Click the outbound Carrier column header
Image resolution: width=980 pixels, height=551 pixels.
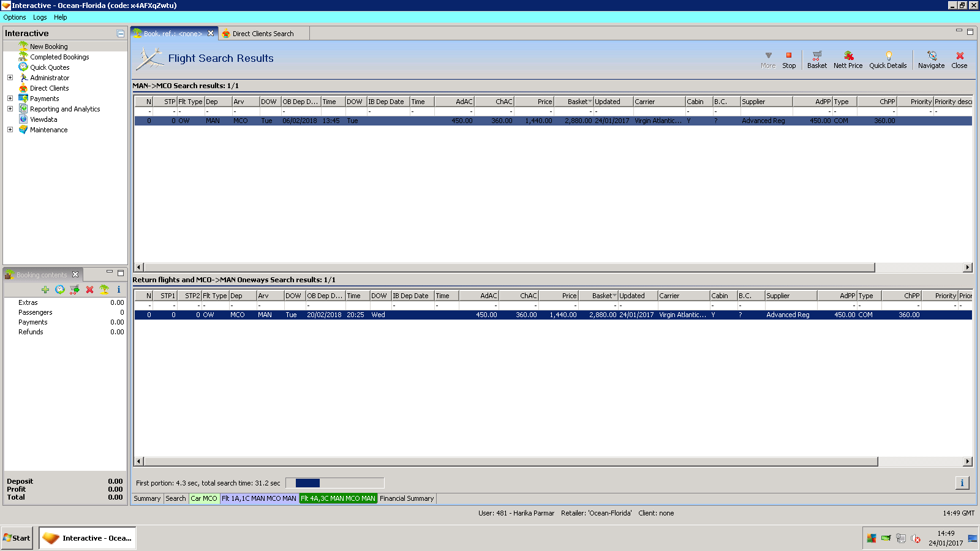[659, 102]
